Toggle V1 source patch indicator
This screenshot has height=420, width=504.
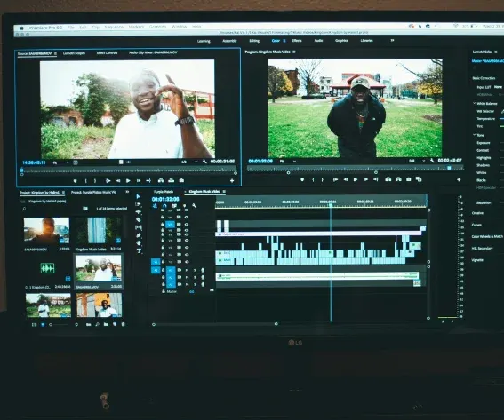pyautogui.click(x=156, y=262)
